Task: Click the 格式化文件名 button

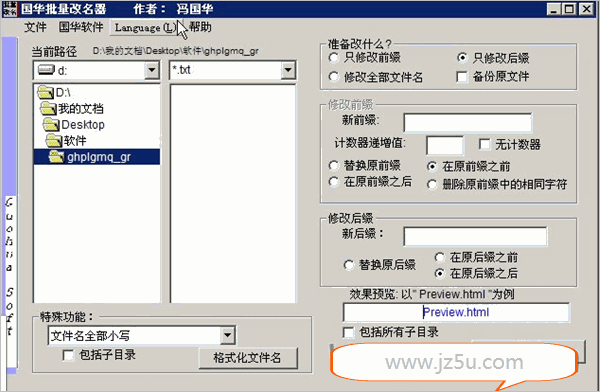Action: tap(248, 358)
